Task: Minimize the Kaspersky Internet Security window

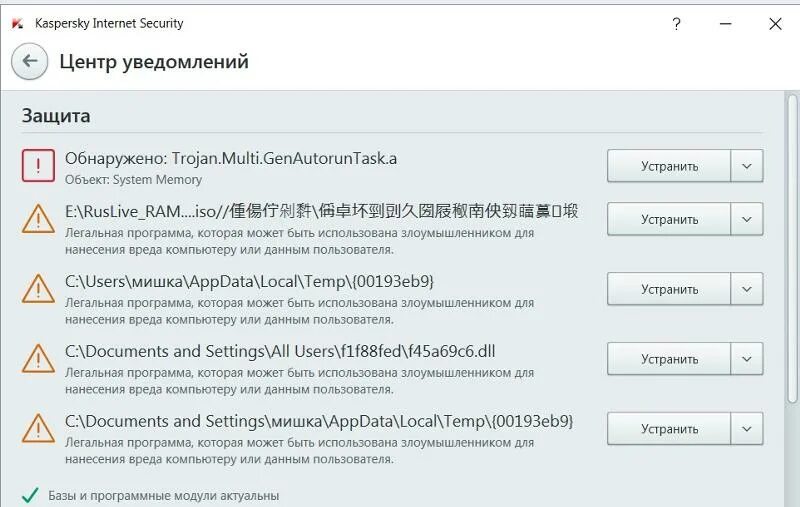Action: (726, 23)
